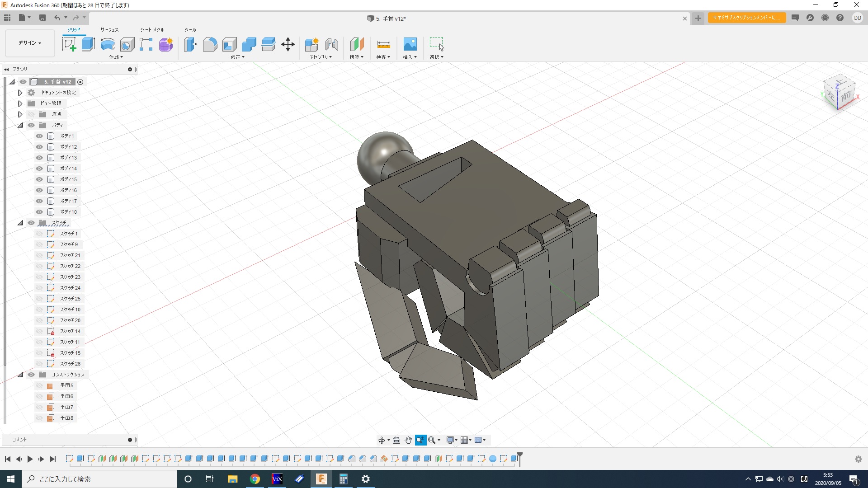
Task: Toggle visibility of the スケッチ9 sketch
Action: 39,244
